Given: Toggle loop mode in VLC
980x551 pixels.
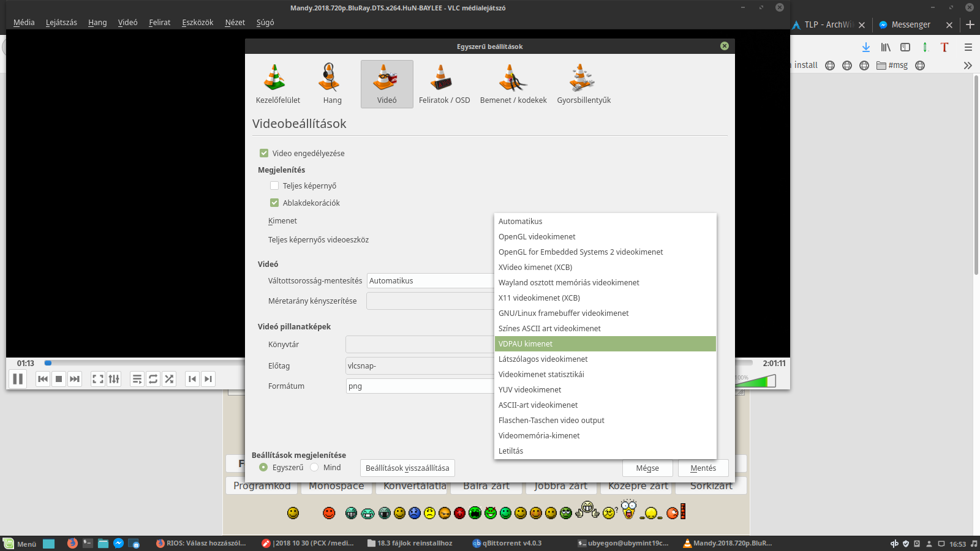Looking at the screenshot, I should pos(153,379).
